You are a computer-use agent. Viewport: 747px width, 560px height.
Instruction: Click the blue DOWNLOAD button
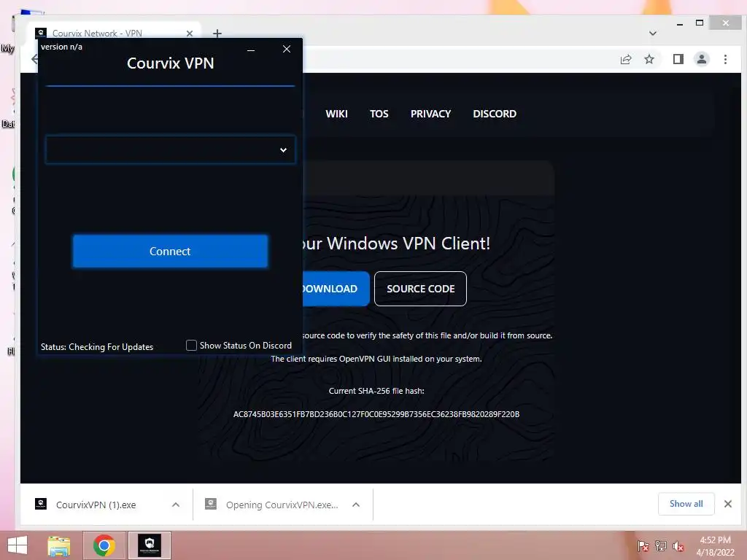point(336,289)
